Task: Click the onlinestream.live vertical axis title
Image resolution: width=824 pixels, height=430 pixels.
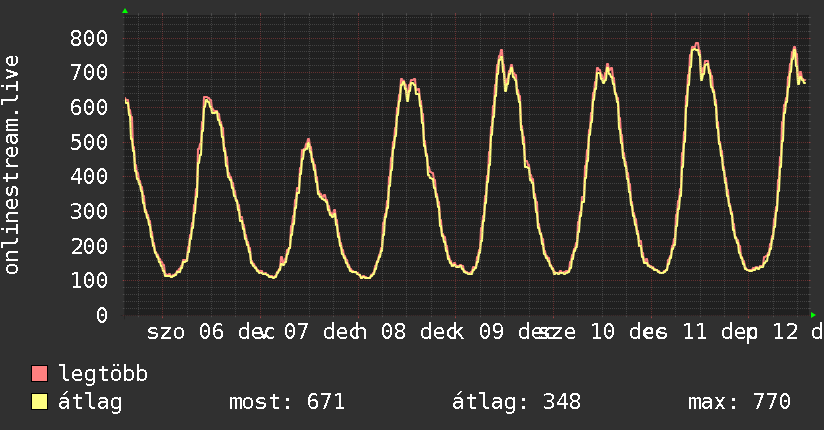Action: pos(11,165)
